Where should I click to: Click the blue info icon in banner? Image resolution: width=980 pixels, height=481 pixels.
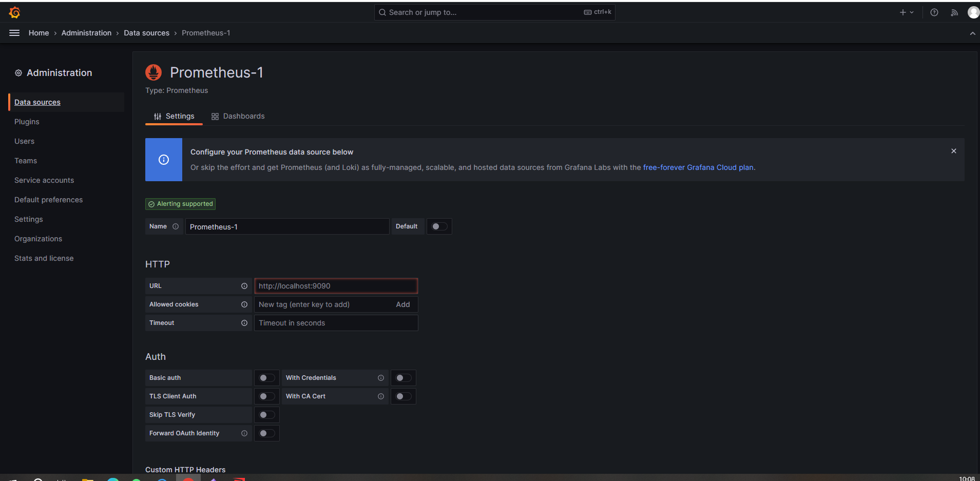click(164, 160)
